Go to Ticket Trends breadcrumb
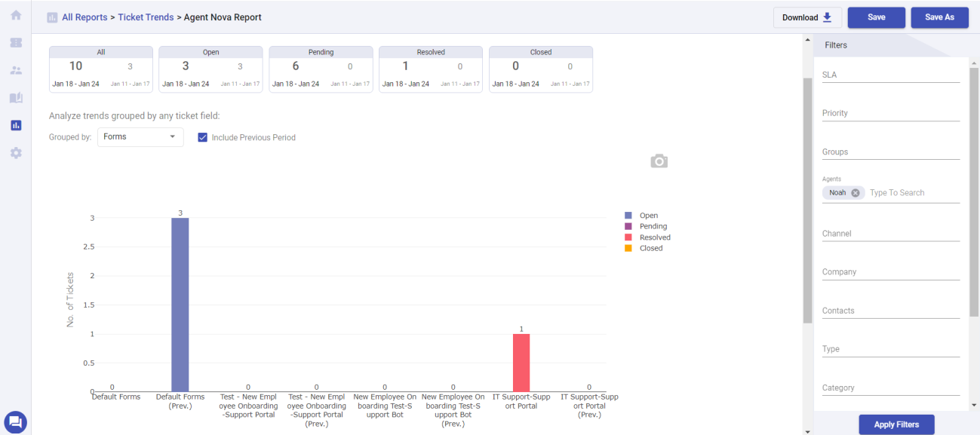This screenshot has height=435, width=980. [146, 17]
